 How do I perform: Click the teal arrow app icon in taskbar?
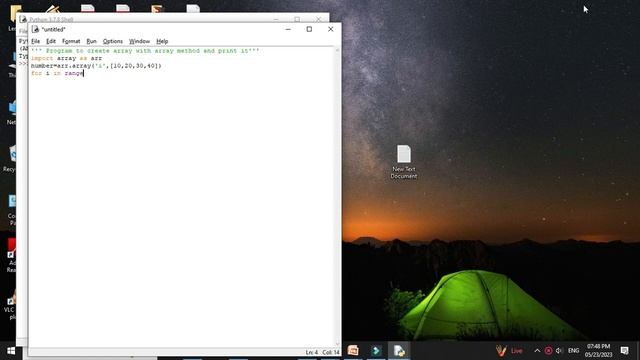coord(376,351)
